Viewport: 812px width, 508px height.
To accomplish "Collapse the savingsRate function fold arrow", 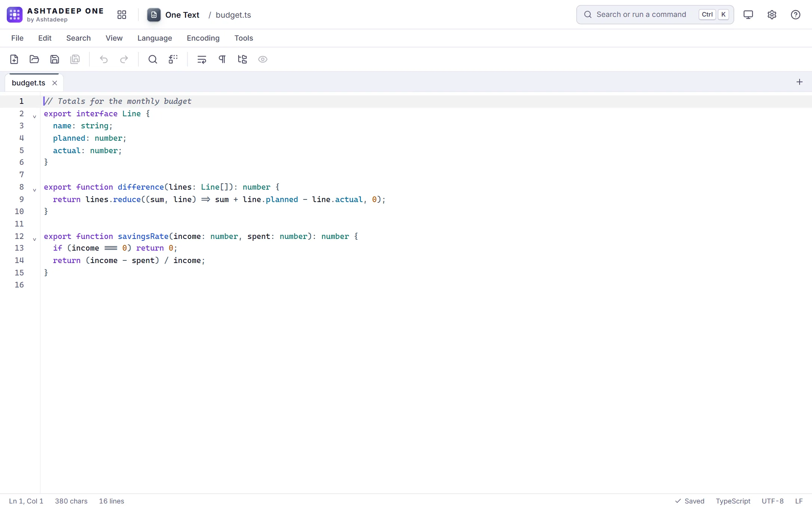I will 35,239.
